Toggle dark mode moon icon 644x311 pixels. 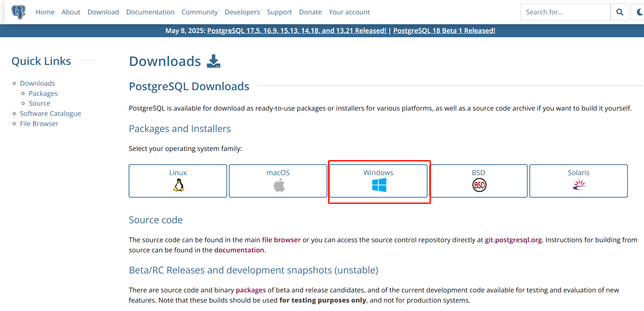pos(640,12)
